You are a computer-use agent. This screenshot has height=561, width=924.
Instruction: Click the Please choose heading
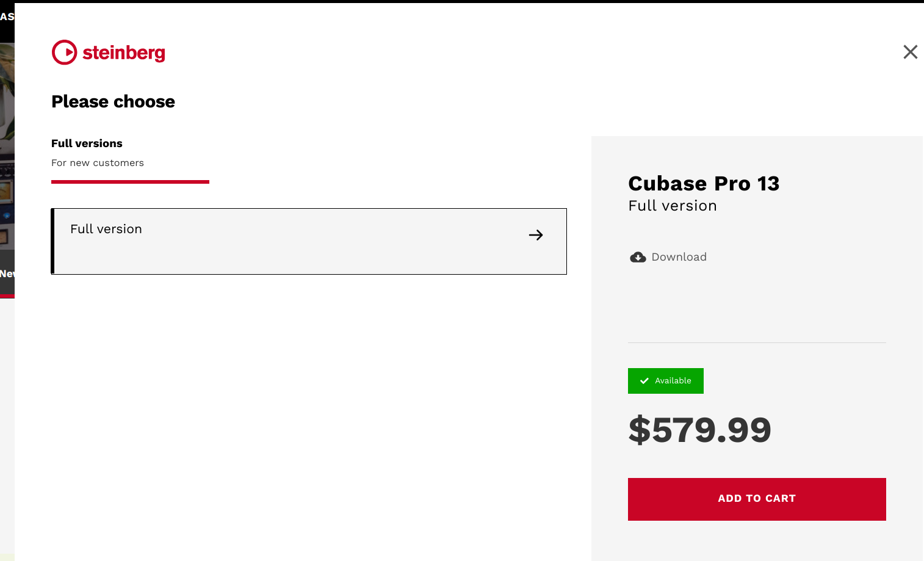113,101
